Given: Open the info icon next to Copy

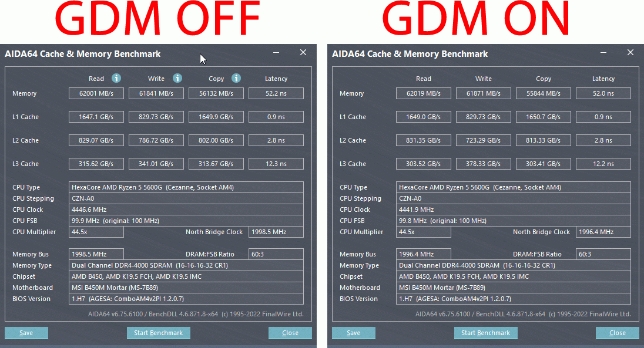Looking at the screenshot, I should (x=236, y=78).
